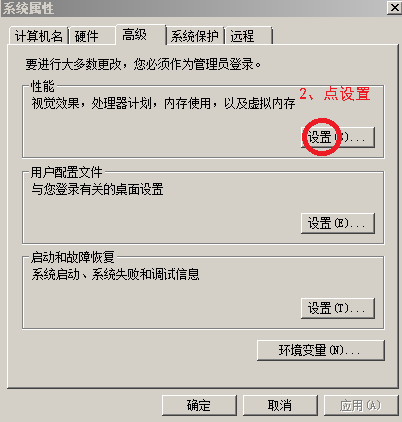The width and height of the screenshot is (402, 422).
Task: Go to the 系统保护 tab
Action: click(x=195, y=36)
